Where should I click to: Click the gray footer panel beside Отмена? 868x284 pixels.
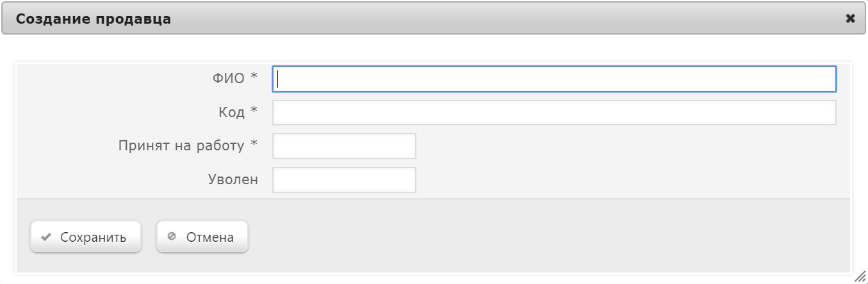545,237
